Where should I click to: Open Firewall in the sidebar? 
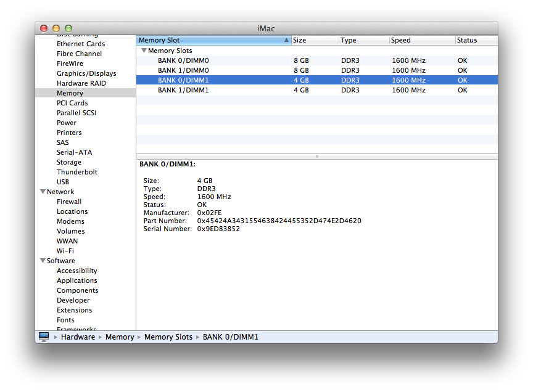[x=69, y=202]
